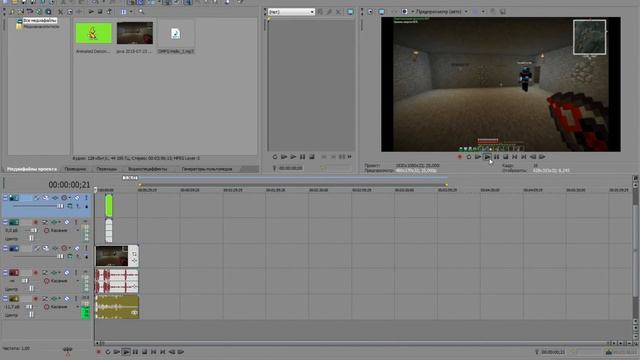Toggle Loop playback under the video preview

coord(469,157)
